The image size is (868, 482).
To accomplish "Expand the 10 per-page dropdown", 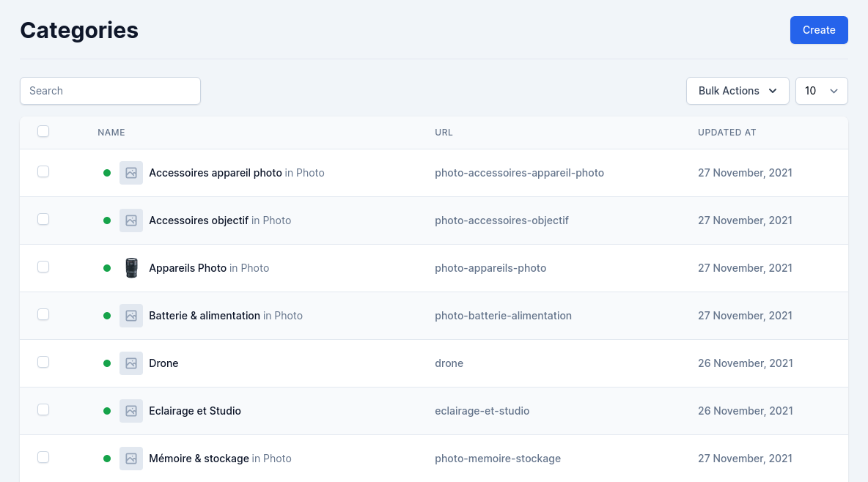I will pos(822,91).
